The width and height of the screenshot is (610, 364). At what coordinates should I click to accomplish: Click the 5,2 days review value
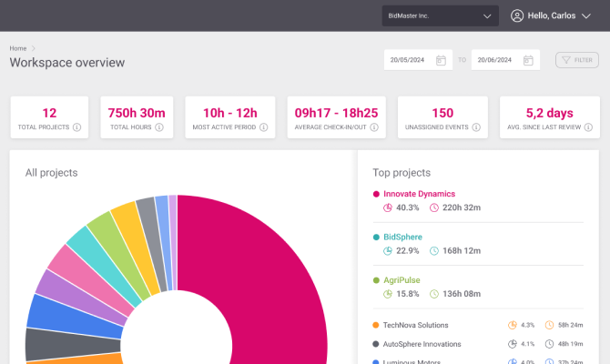tap(549, 113)
